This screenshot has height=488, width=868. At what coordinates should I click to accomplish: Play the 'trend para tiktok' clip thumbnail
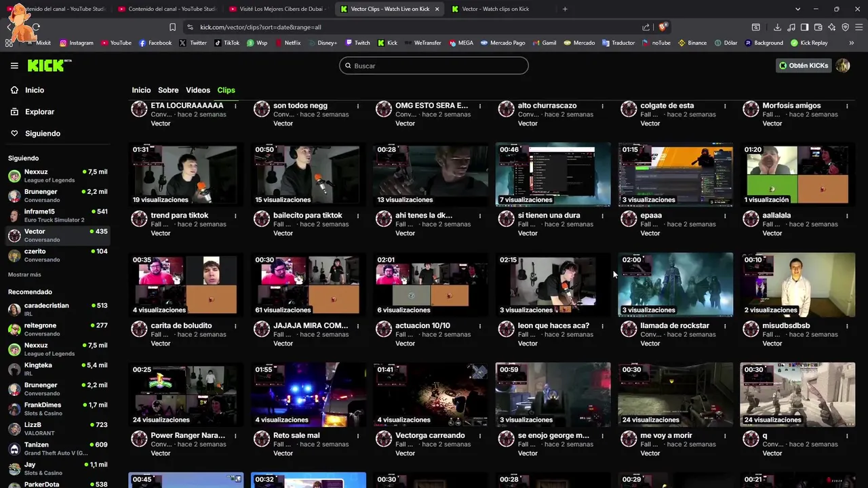click(186, 174)
